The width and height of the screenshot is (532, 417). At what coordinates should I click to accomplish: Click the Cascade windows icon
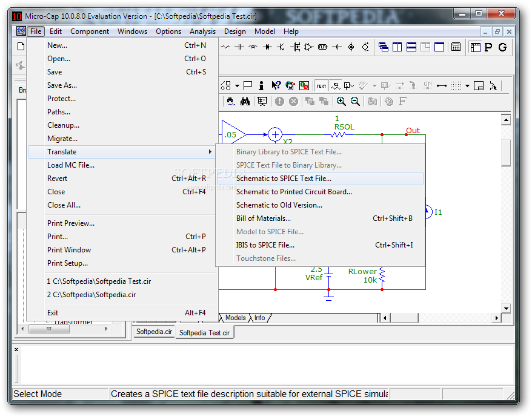pyautogui.click(x=384, y=47)
